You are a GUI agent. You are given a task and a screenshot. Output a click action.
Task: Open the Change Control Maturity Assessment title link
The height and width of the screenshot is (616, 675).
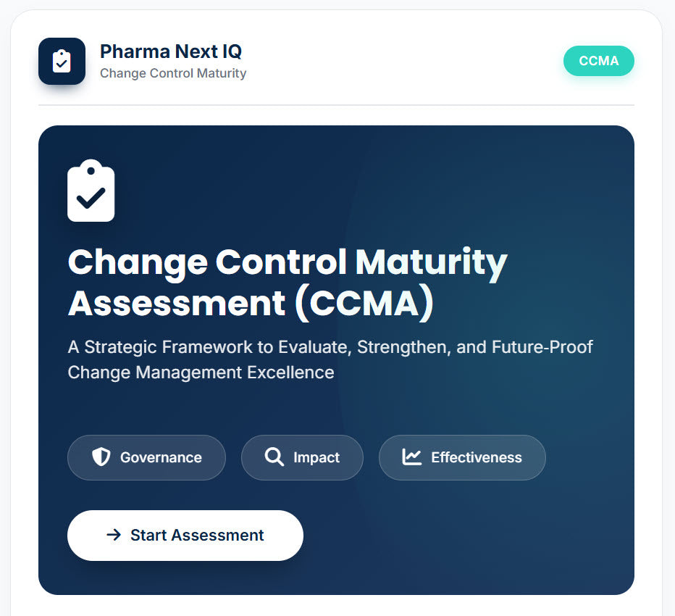[288, 282]
